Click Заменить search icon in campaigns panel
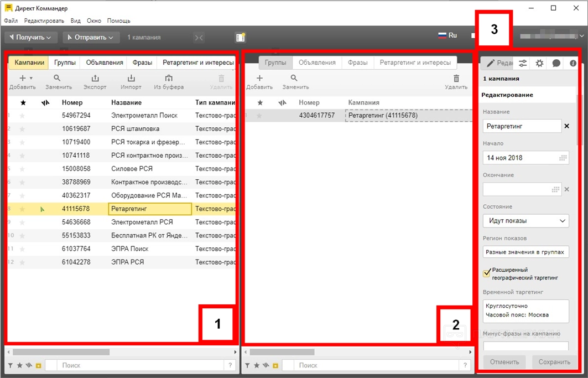The image size is (588, 378). 57,78
